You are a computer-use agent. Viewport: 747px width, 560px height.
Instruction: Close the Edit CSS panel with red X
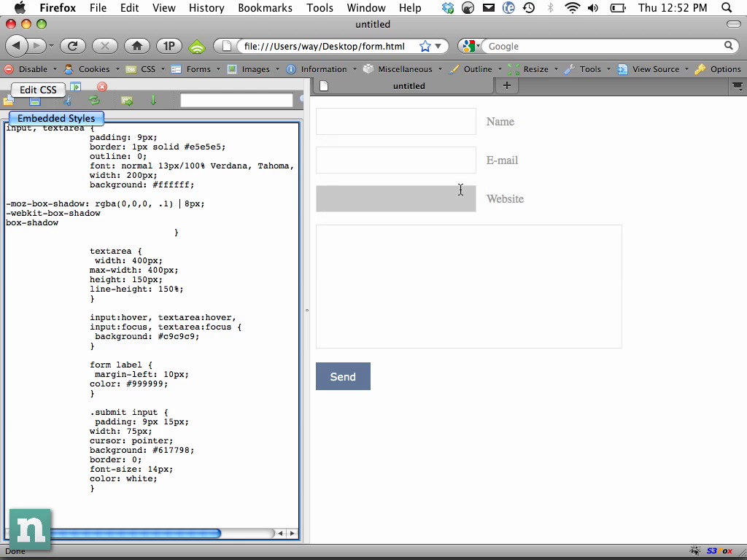[x=102, y=87]
